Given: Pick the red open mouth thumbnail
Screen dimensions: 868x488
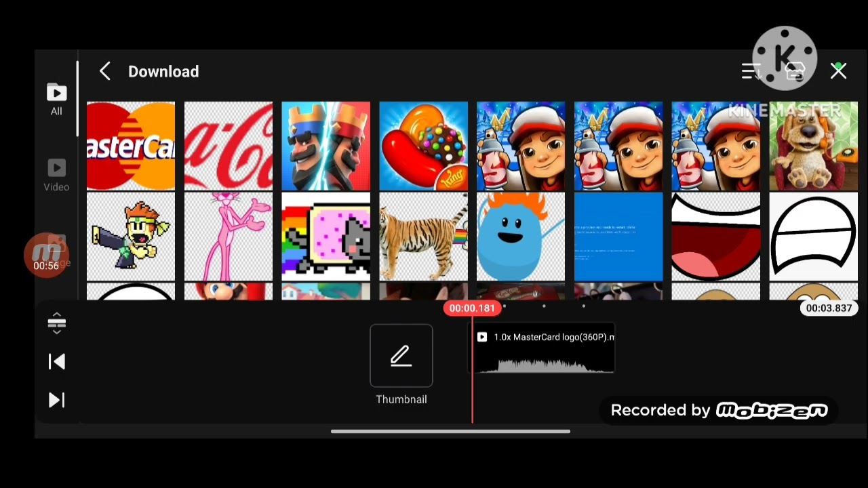Looking at the screenshot, I should coord(716,237).
